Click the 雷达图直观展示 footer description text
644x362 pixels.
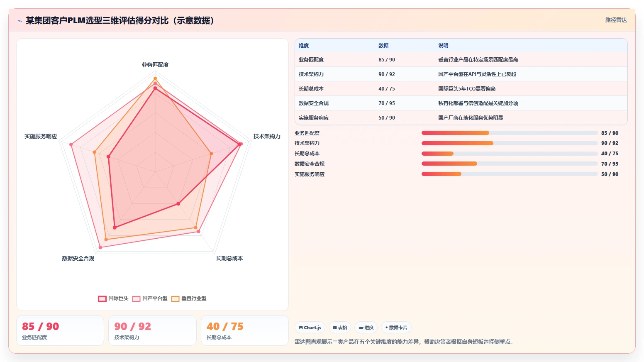point(405,342)
